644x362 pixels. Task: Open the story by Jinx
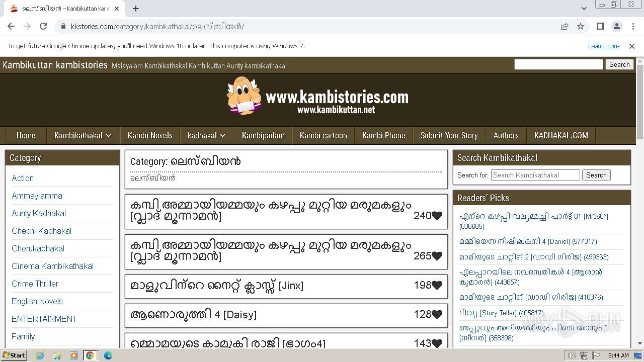[x=217, y=286]
